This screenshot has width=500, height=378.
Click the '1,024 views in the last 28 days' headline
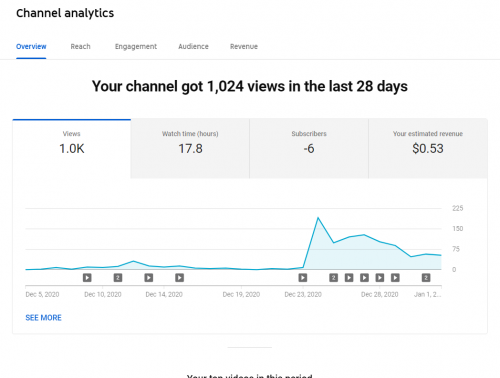307,86
